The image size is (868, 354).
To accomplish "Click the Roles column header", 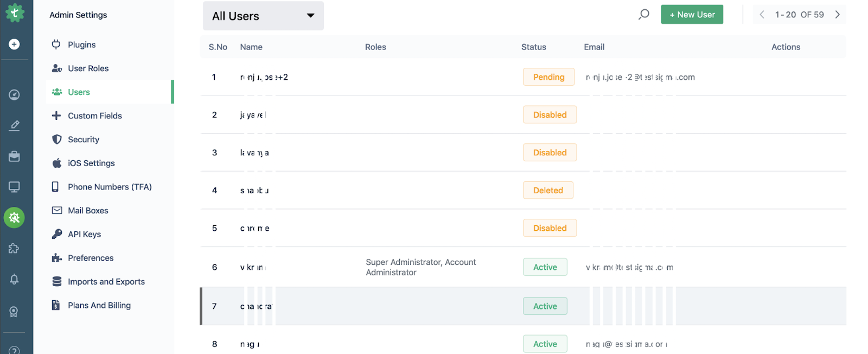I will tap(375, 47).
